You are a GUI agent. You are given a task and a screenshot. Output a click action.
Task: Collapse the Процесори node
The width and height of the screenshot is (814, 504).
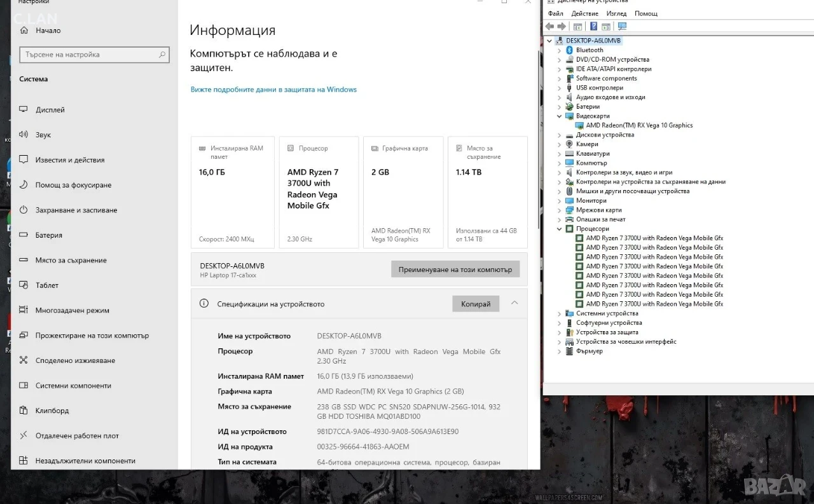tap(560, 229)
